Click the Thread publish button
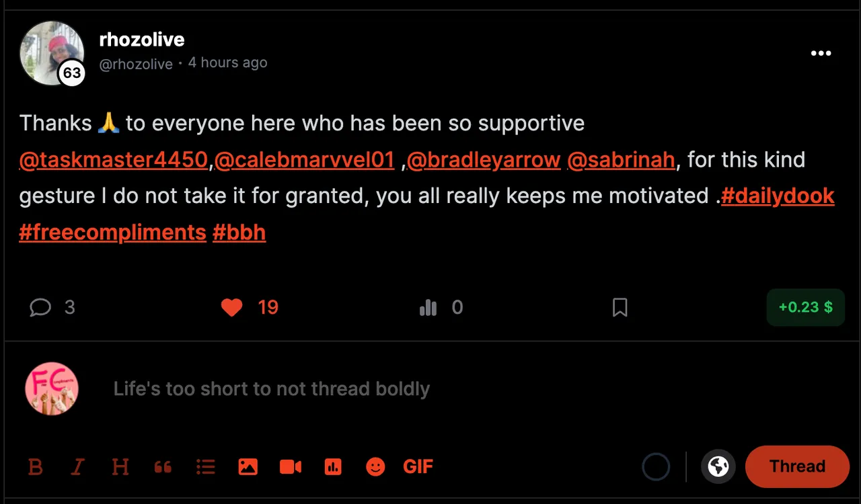 coord(797,466)
